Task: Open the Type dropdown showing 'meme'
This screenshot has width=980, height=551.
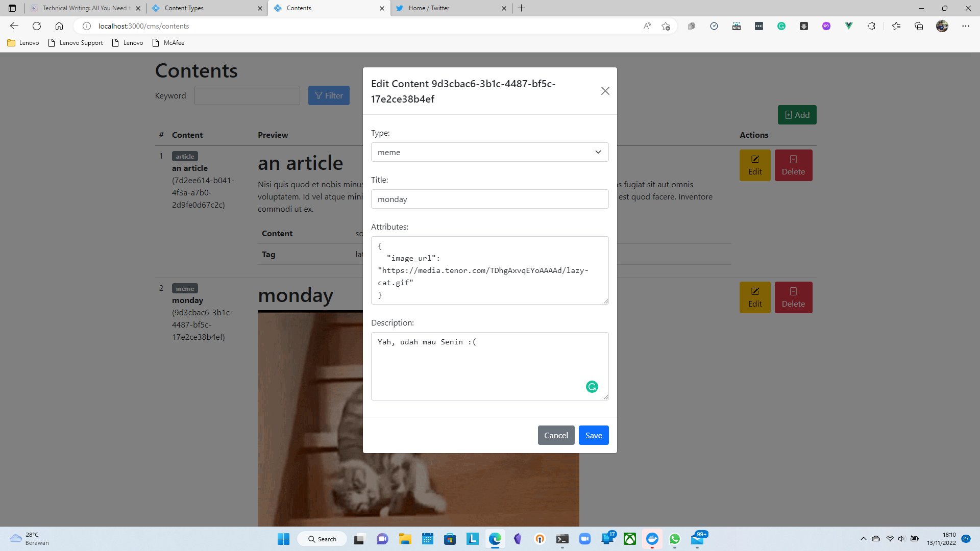Action: [x=489, y=152]
